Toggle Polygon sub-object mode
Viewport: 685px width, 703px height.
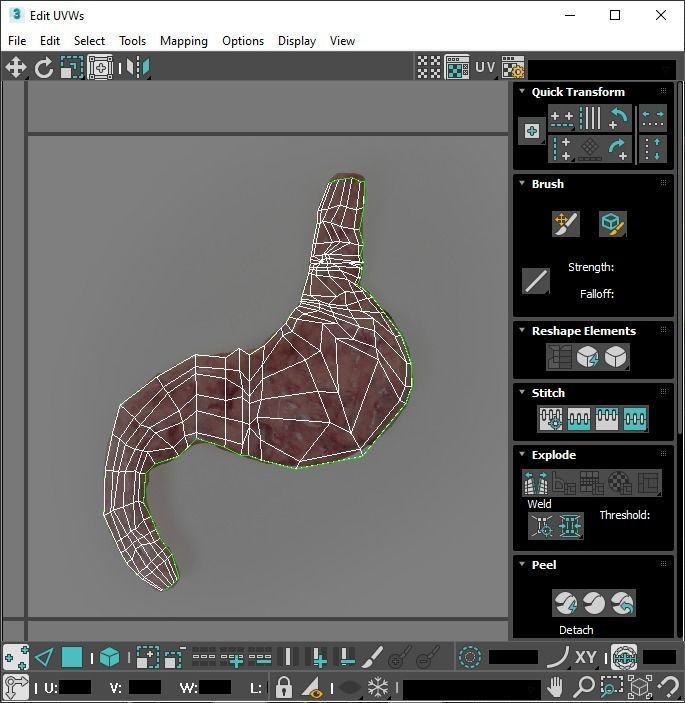click(72, 658)
